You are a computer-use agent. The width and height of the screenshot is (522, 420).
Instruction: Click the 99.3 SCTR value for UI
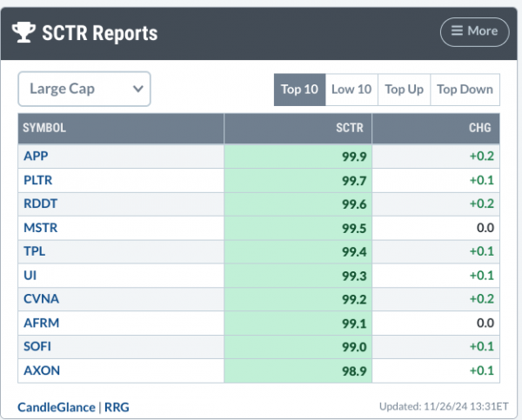pos(354,276)
